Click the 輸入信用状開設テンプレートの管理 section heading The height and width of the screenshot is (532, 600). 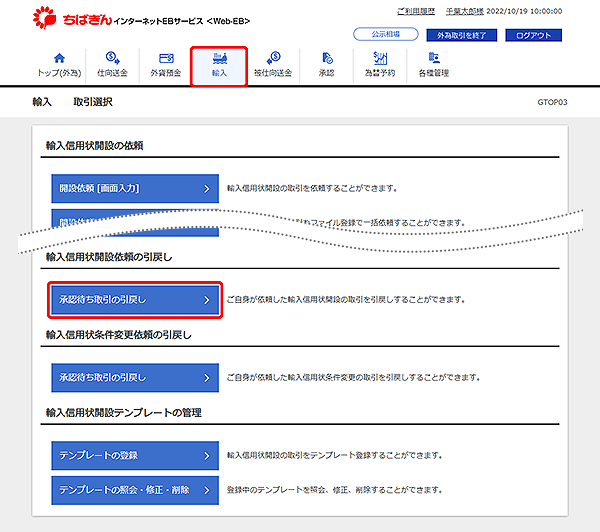[124, 413]
